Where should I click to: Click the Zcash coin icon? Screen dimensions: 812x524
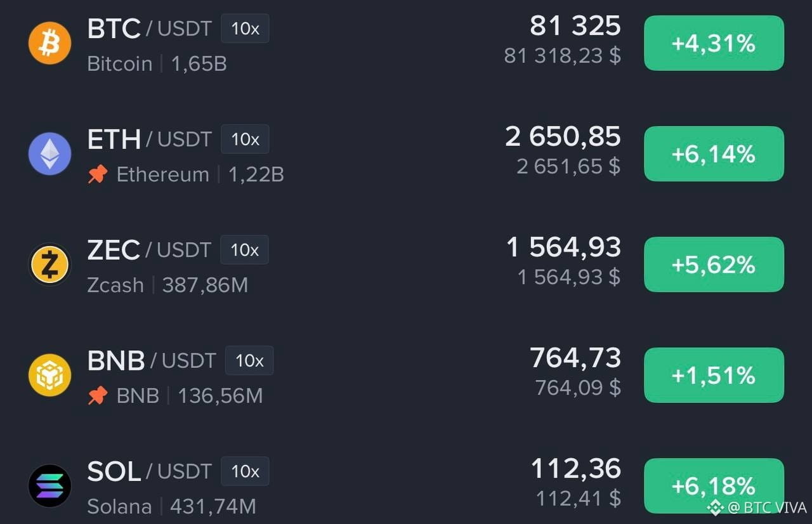(49, 265)
